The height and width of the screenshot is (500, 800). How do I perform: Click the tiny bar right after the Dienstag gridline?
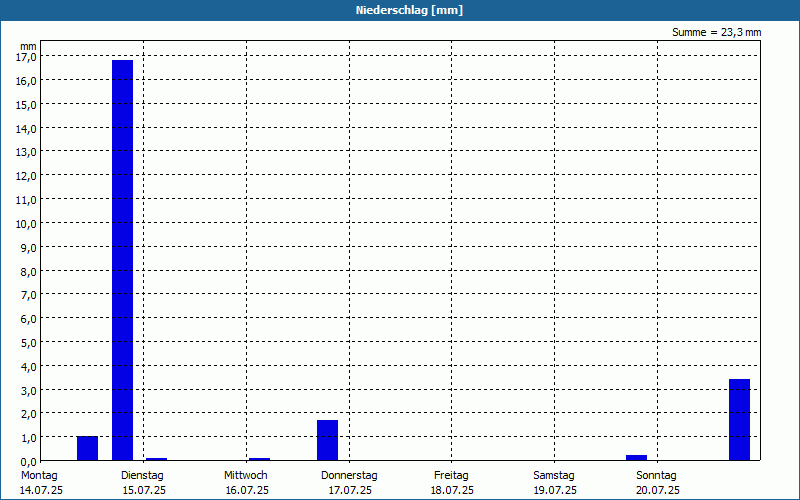(156, 459)
